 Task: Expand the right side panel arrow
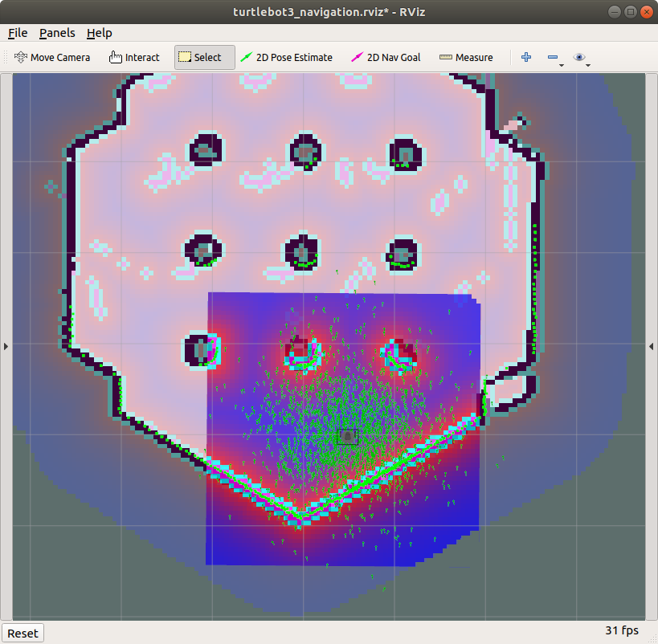(x=652, y=346)
